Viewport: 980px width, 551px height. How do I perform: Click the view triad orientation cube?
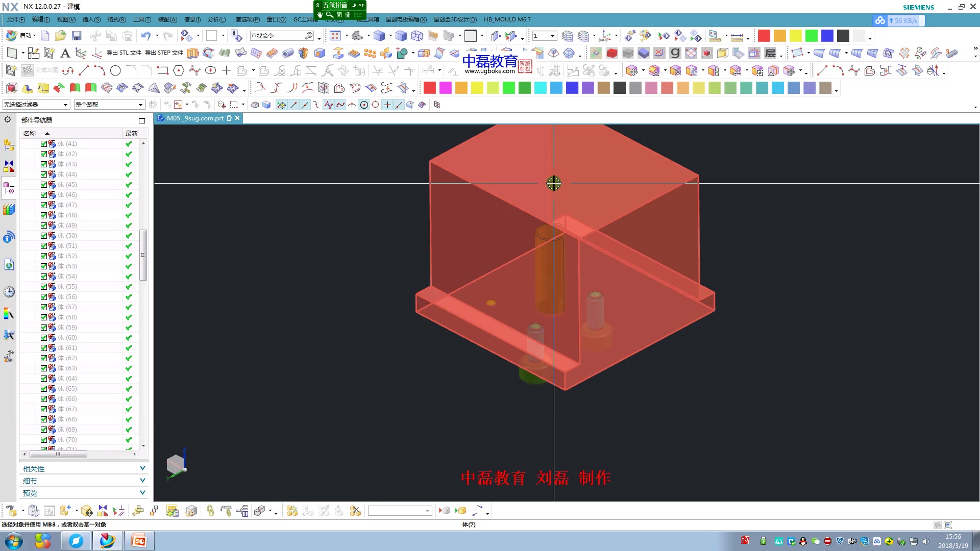click(x=176, y=464)
